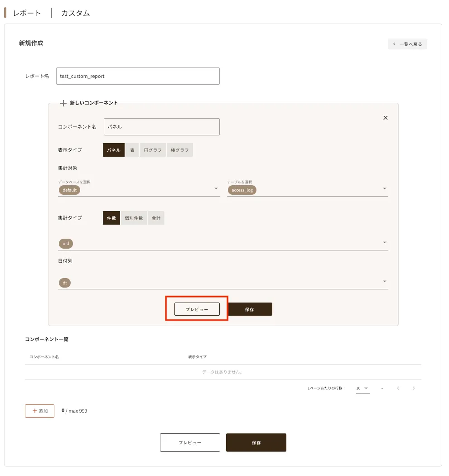Image resolution: width=449 pixels, height=476 pixels.
Task: Change rows per page dropdown
Action: point(362,388)
